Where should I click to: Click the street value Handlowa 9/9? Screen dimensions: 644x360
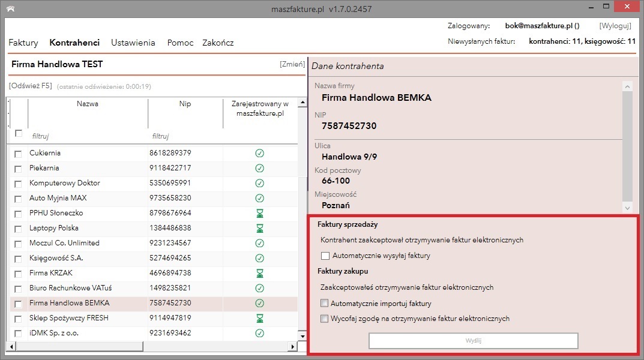349,157
